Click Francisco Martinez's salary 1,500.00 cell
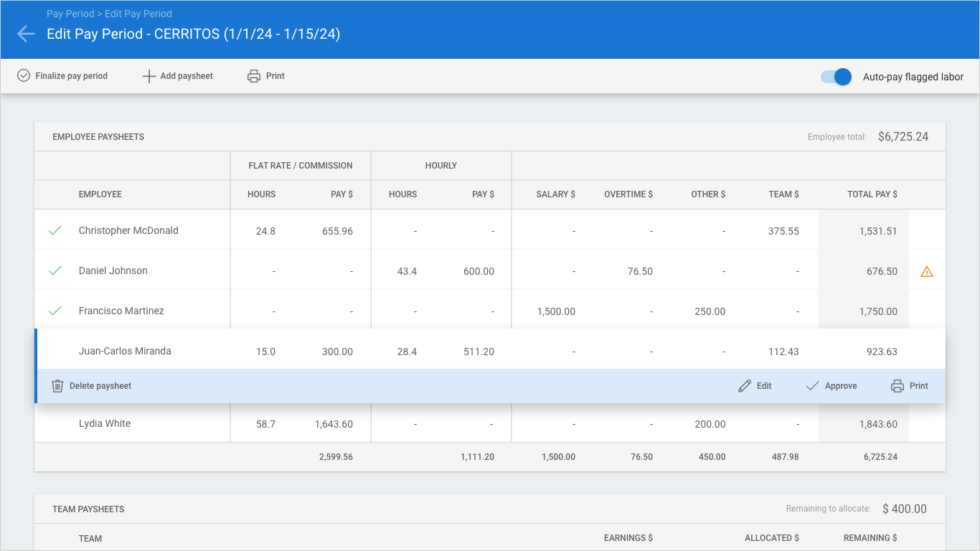This screenshot has width=980, height=551. [x=556, y=311]
